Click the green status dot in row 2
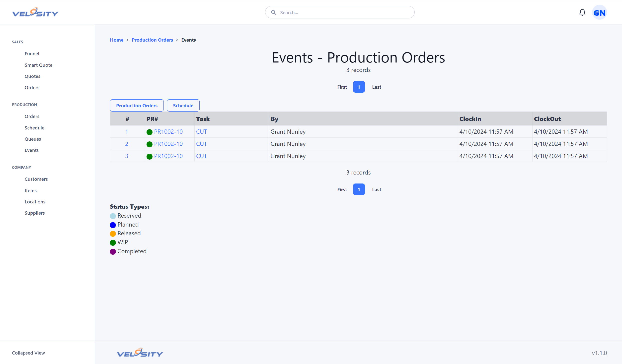 click(150, 144)
